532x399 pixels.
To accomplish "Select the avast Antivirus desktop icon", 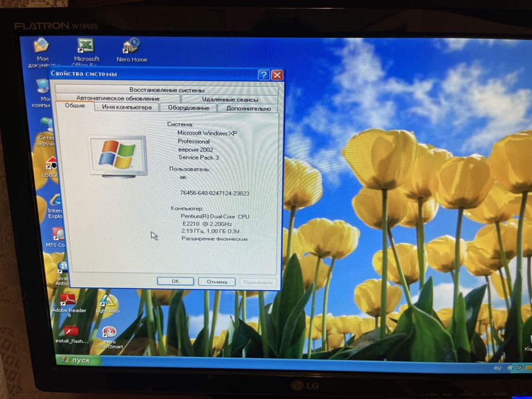I will pyautogui.click(x=62, y=273).
